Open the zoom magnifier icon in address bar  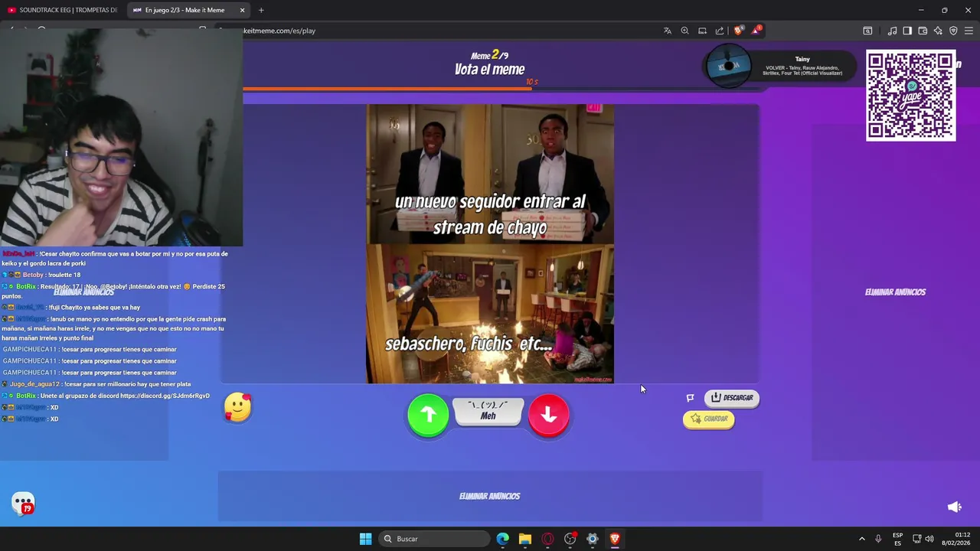684,31
